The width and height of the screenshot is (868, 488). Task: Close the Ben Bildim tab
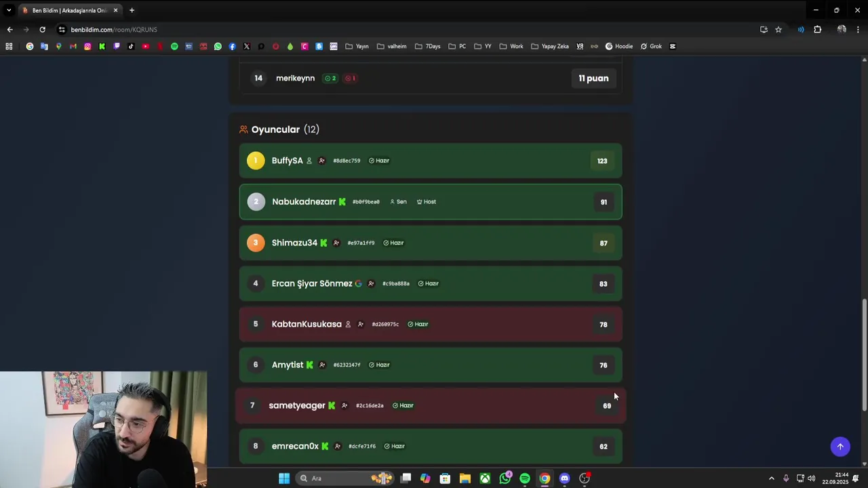coord(115,10)
